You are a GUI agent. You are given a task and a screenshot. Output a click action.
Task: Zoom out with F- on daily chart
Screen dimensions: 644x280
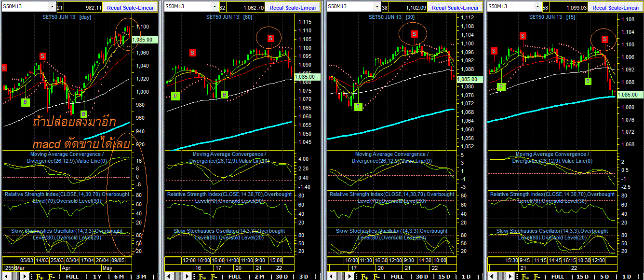51,277
